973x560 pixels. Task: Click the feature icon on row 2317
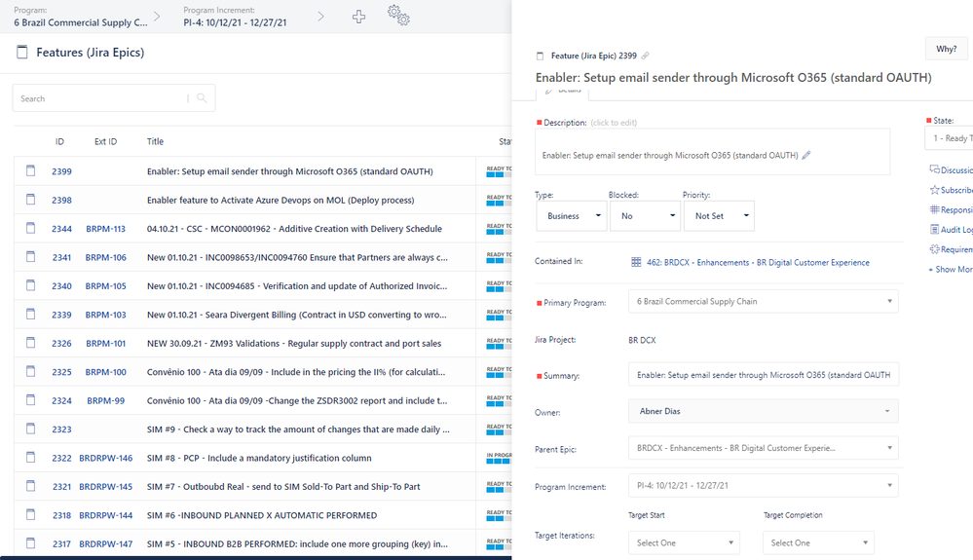(30, 542)
